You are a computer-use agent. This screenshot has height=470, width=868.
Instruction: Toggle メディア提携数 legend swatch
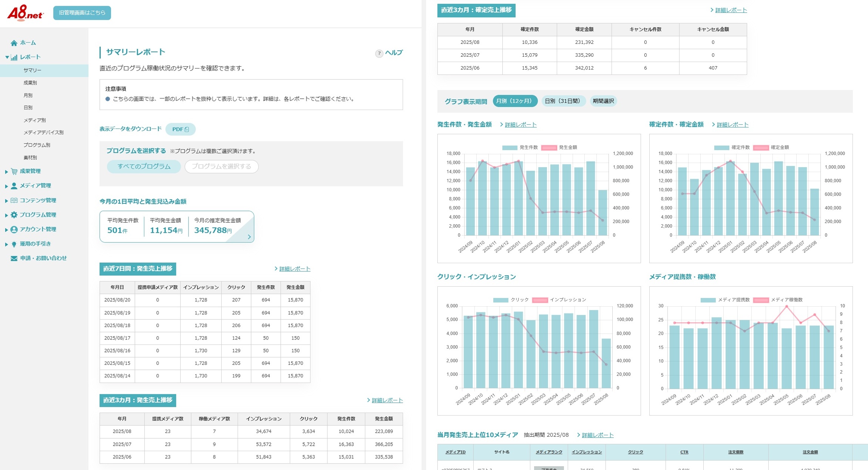pos(708,300)
